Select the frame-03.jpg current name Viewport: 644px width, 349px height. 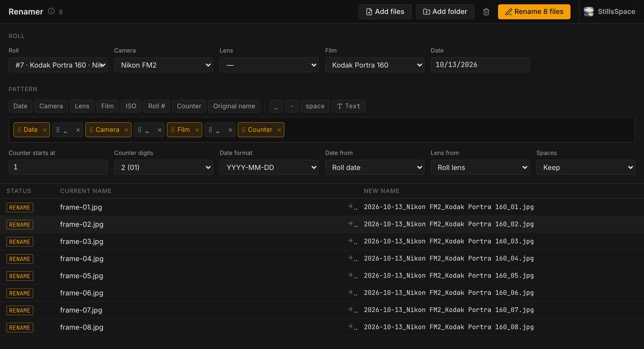[82, 242]
